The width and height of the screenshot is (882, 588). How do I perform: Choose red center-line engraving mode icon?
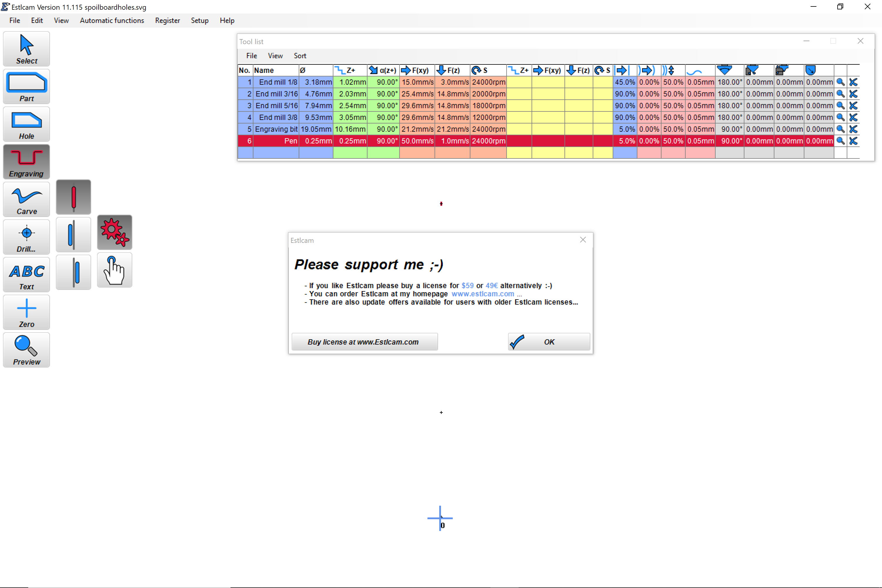(x=73, y=197)
